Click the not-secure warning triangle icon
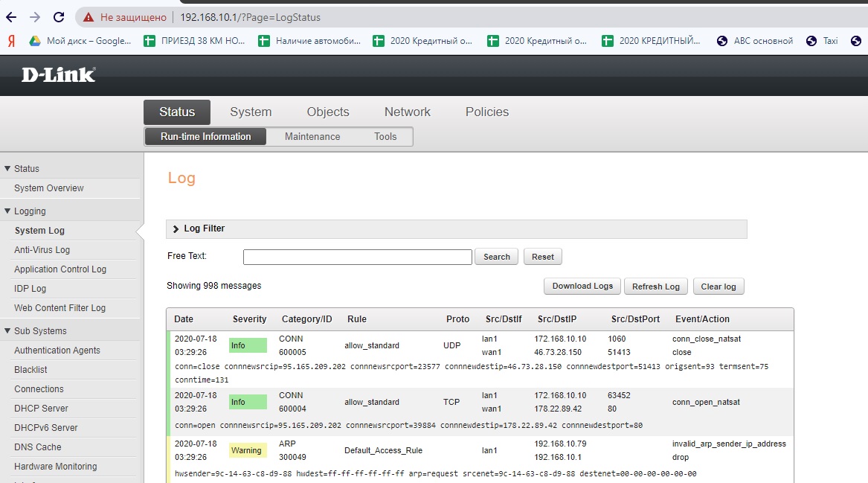 click(x=89, y=17)
